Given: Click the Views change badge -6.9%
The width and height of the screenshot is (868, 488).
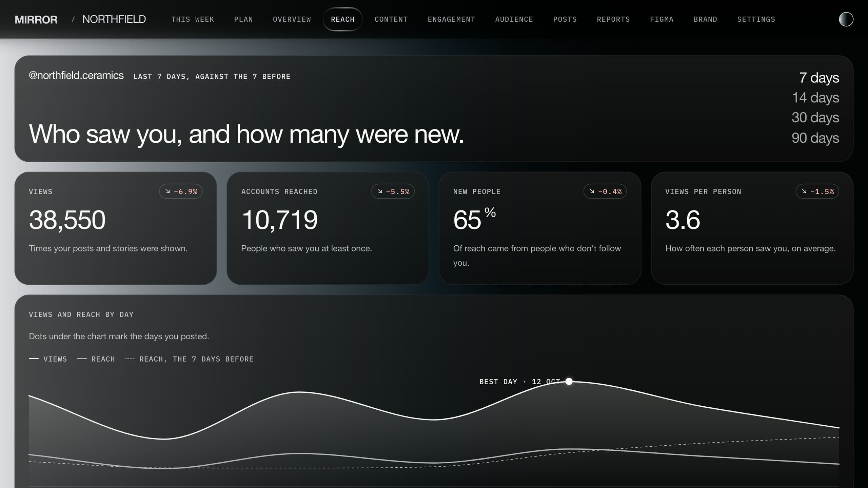Looking at the screenshot, I should 181,191.
